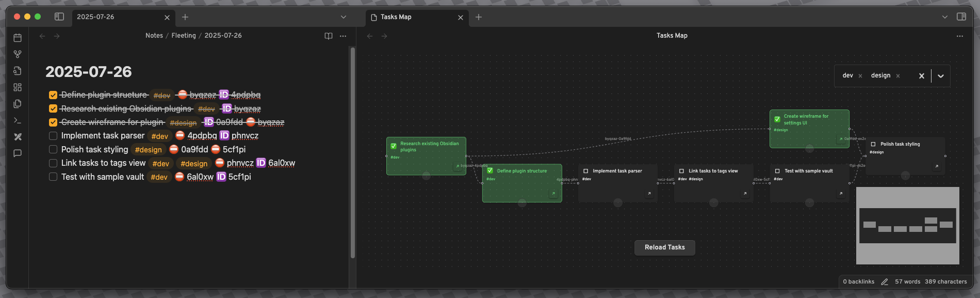
Task: Click open-link arrow on Implement task parser node
Action: pyautogui.click(x=649, y=194)
